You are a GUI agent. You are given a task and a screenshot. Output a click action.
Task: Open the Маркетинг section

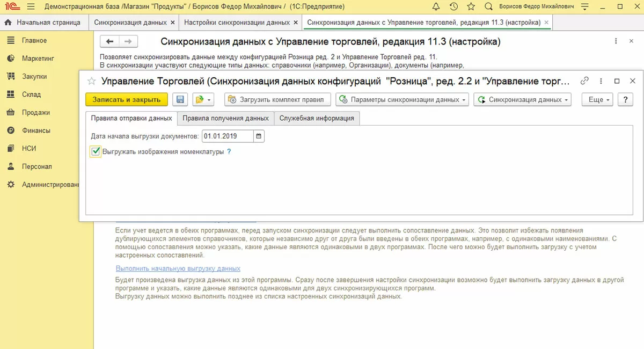tap(38, 59)
